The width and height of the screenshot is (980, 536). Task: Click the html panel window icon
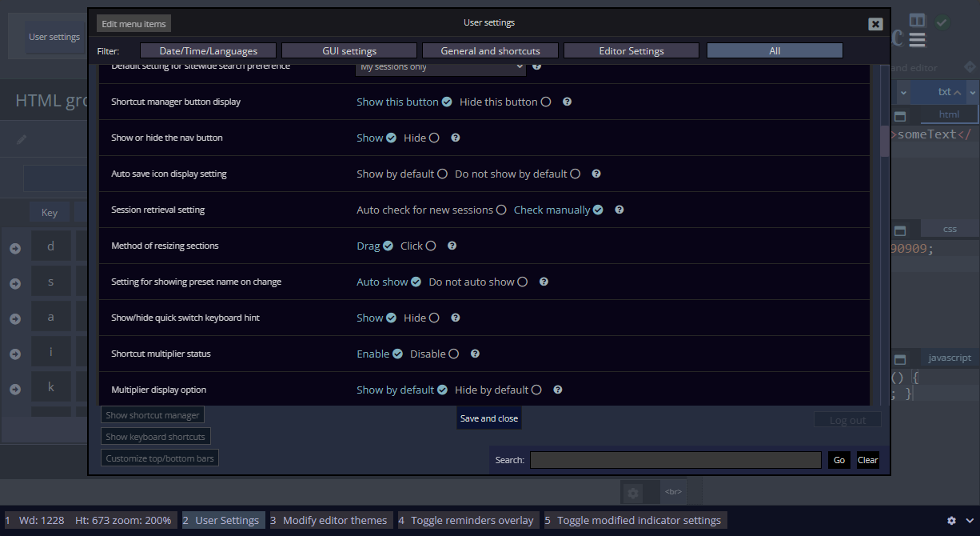(899, 117)
